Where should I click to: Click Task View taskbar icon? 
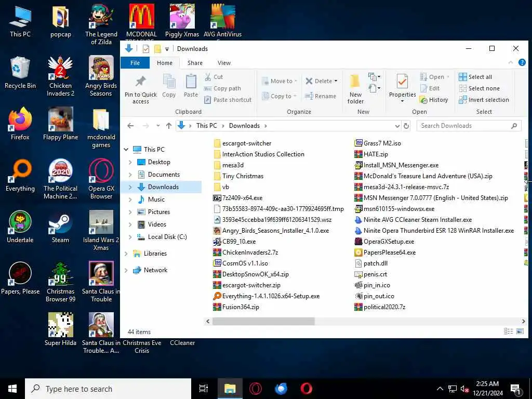pos(204,389)
